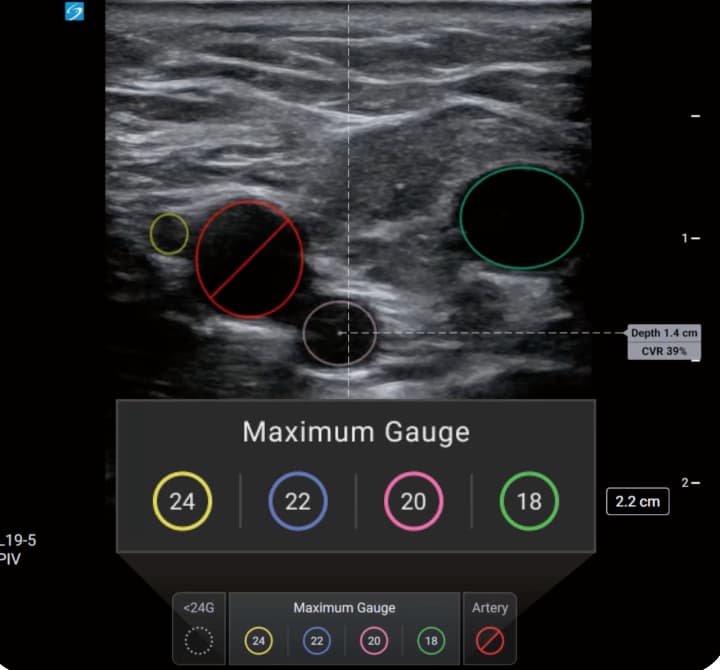Select the large yellow 24 gauge circle
This screenshot has width=720, height=670.
182,501
